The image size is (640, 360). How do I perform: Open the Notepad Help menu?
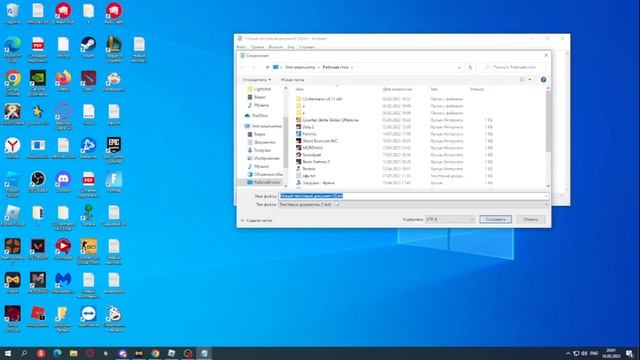tap(307, 47)
